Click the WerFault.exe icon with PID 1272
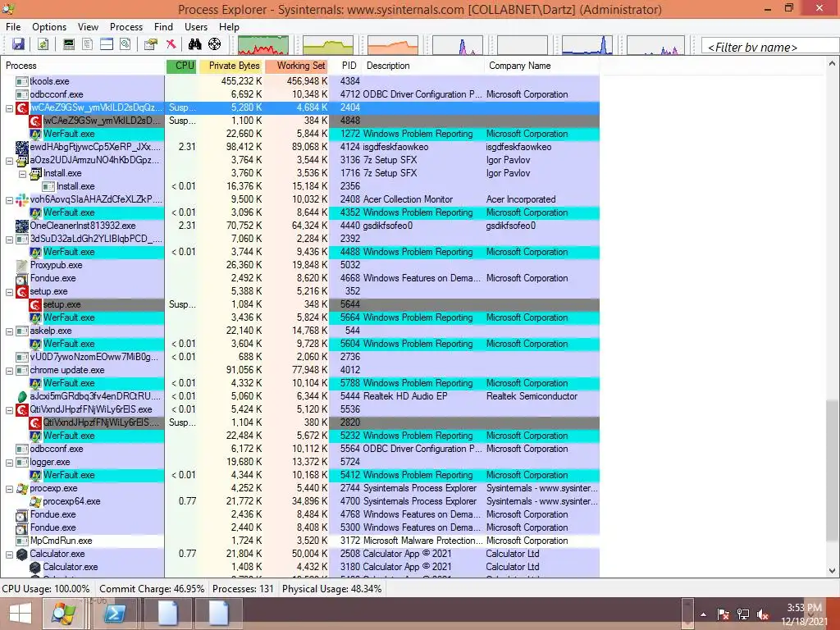The image size is (840, 630). tap(35, 134)
